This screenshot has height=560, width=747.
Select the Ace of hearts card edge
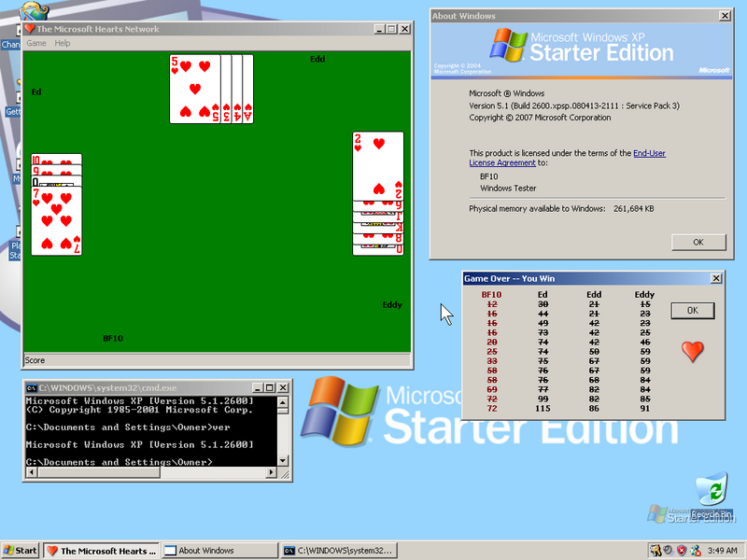pyautogui.click(x=248, y=89)
